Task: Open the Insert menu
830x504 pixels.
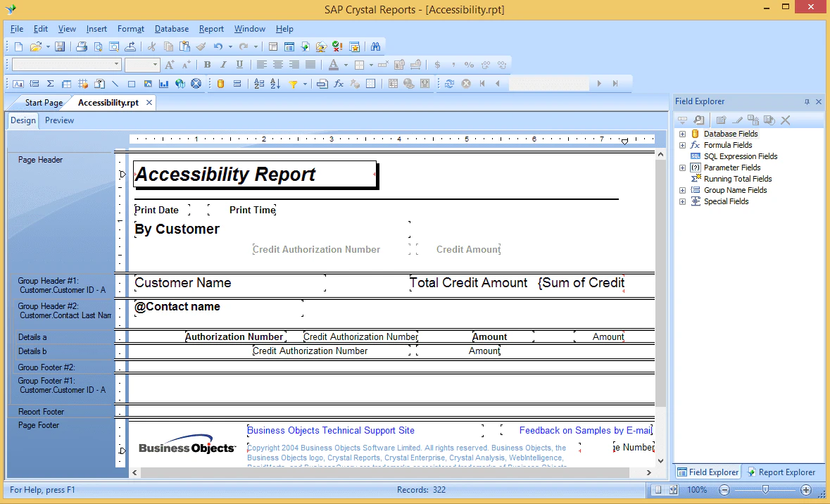Action: tap(96, 29)
